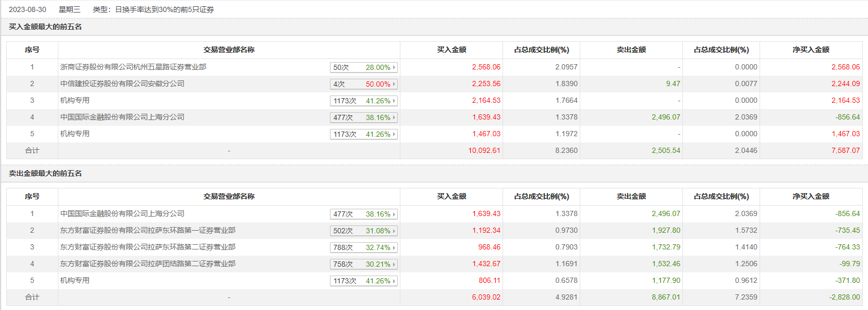The image size is (868, 310).
Task: Click the -2,828.00 net total in sell table
Action: point(845,297)
